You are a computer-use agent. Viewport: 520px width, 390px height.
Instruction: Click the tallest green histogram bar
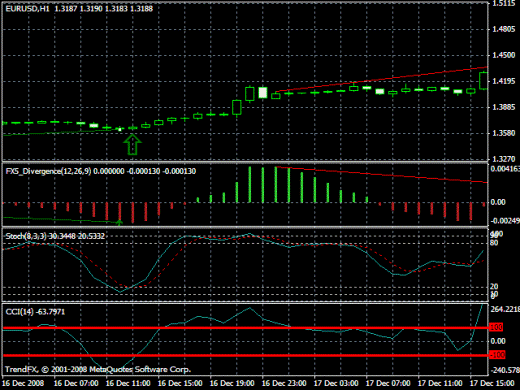coord(276,184)
